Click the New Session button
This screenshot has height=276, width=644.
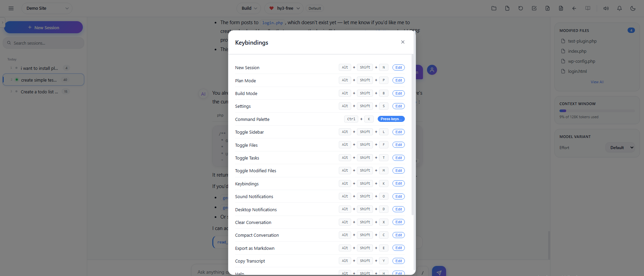click(x=44, y=28)
